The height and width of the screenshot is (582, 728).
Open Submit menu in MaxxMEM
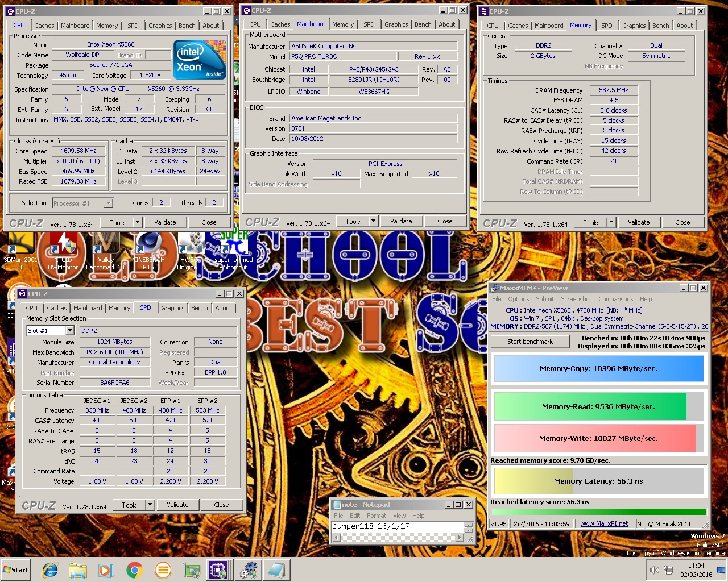pyautogui.click(x=544, y=299)
